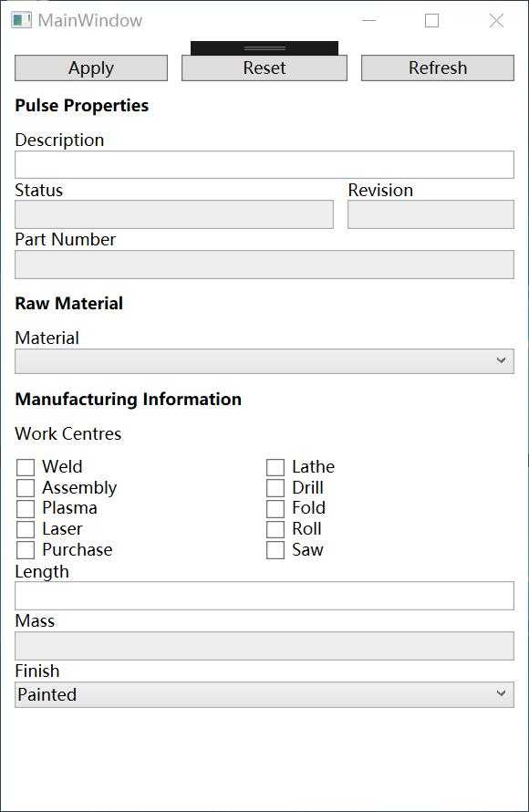The height and width of the screenshot is (812, 529).
Task: Focus the Description text field
Action: point(264,164)
